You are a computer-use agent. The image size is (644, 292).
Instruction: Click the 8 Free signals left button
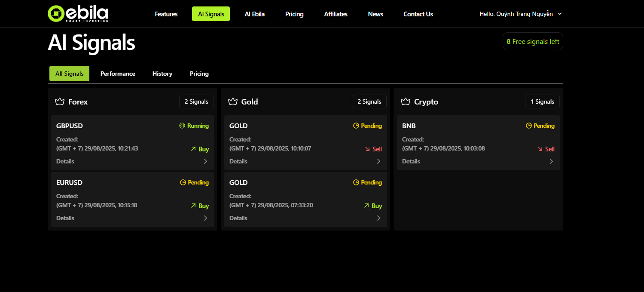[533, 42]
